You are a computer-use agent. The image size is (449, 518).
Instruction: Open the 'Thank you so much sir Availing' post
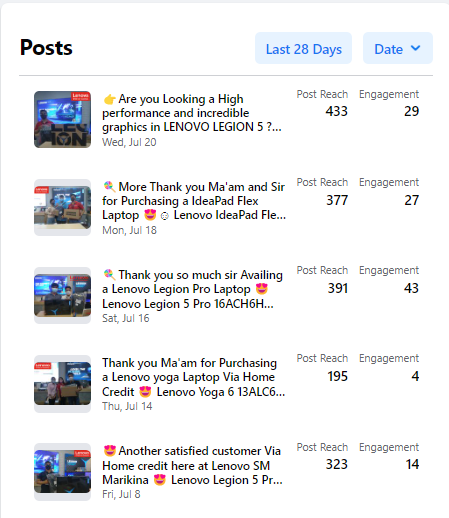(x=192, y=289)
